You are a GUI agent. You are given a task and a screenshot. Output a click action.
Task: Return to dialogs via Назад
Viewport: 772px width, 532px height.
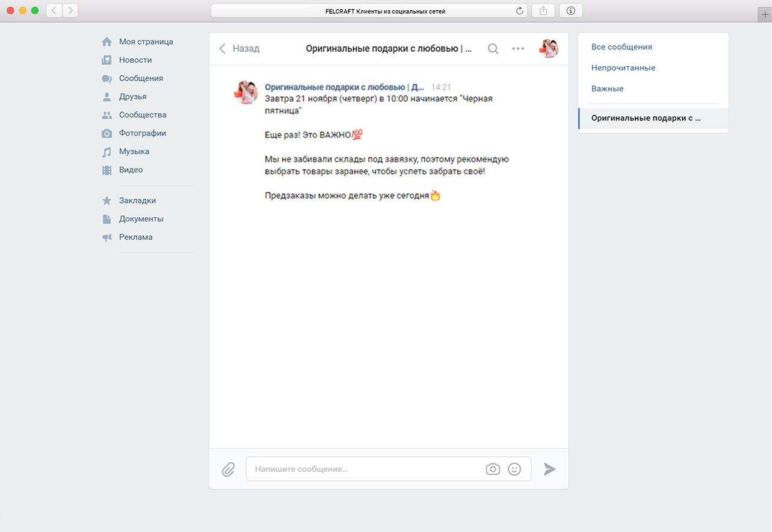click(239, 49)
